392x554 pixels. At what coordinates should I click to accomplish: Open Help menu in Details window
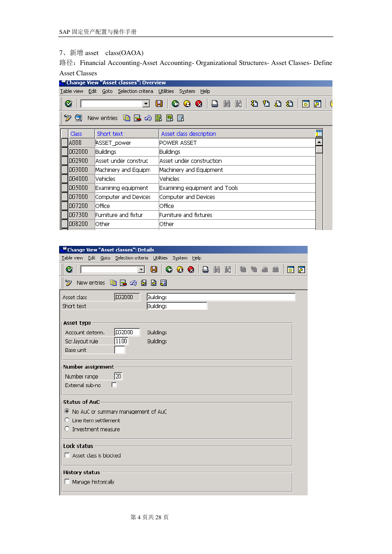coord(197,258)
